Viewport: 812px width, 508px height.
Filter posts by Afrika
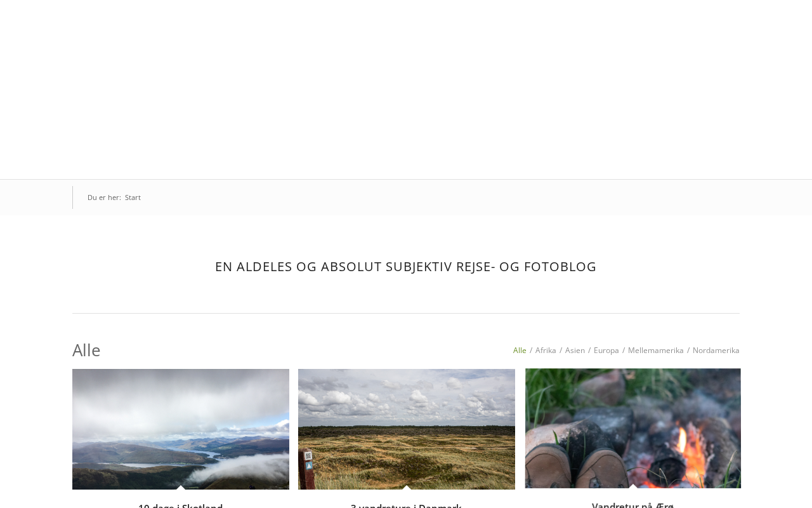pos(546,351)
